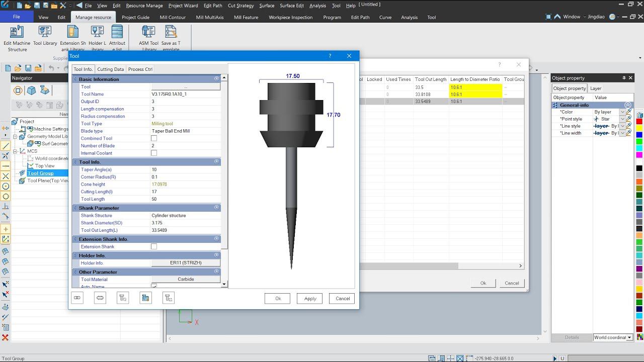Click the Tool Name value field
The image size is (644, 362).
tap(185, 94)
